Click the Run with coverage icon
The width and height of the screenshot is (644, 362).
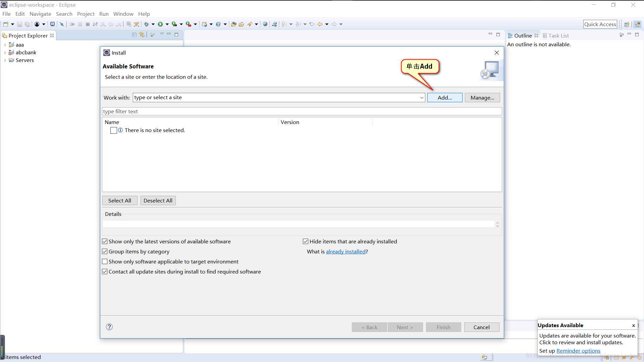click(174, 24)
